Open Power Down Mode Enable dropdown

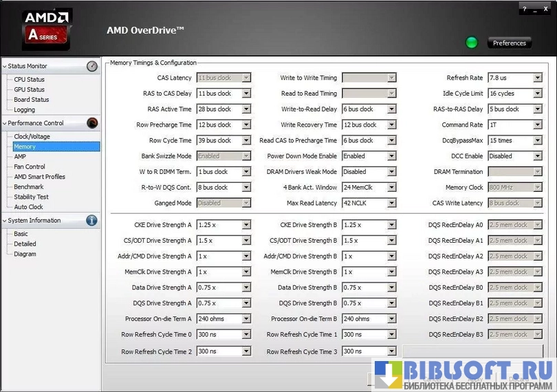point(391,156)
